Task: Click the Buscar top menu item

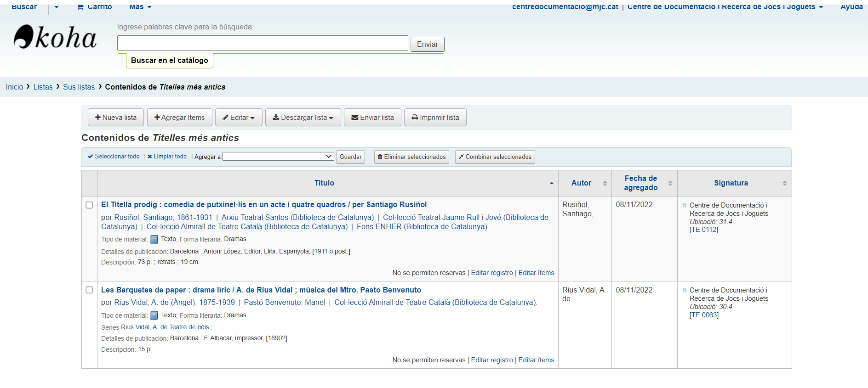Action: point(24,6)
